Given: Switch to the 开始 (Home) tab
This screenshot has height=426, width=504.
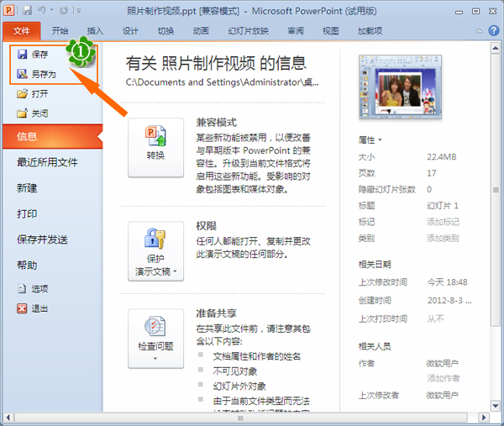Looking at the screenshot, I should [60, 31].
